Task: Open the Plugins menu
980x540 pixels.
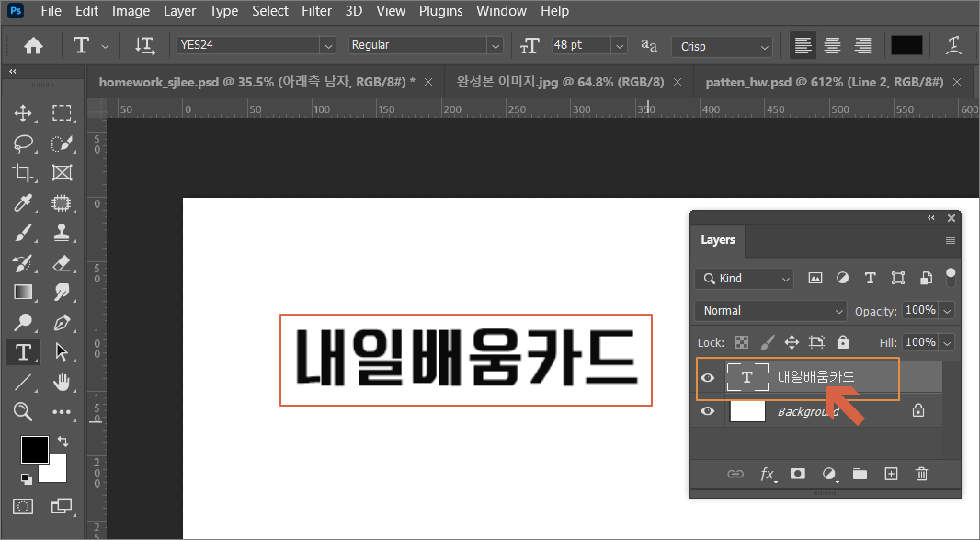Action: click(x=440, y=11)
